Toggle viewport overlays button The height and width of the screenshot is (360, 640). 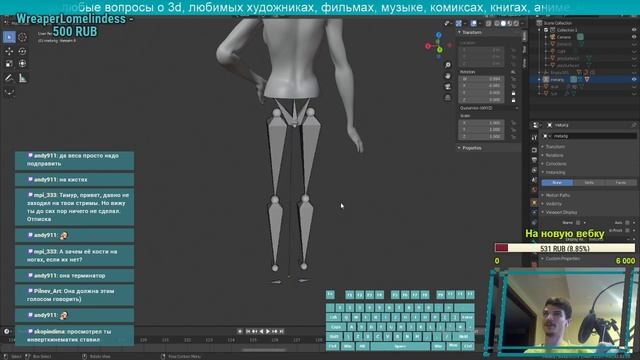473,24
